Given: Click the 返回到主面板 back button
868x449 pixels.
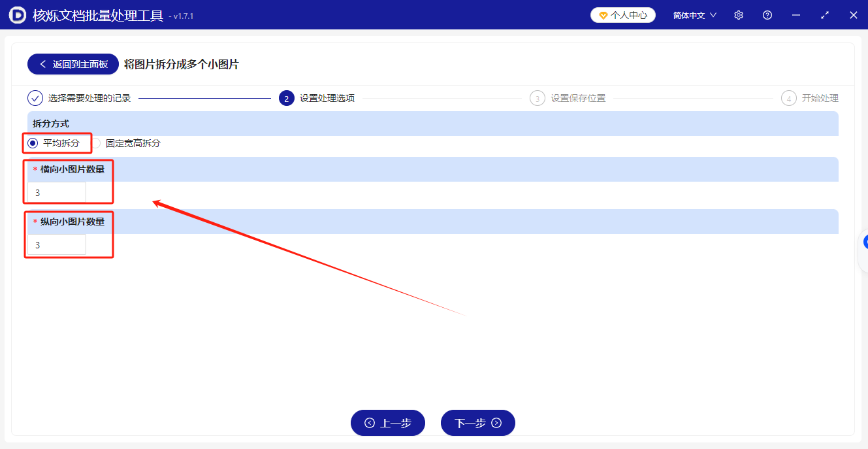Looking at the screenshot, I should (72, 63).
